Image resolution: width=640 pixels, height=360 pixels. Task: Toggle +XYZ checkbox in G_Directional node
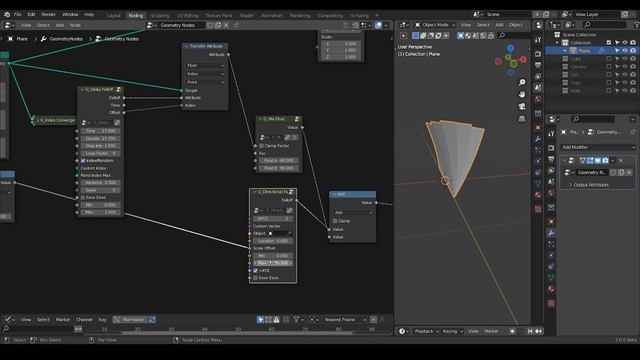tap(256, 270)
